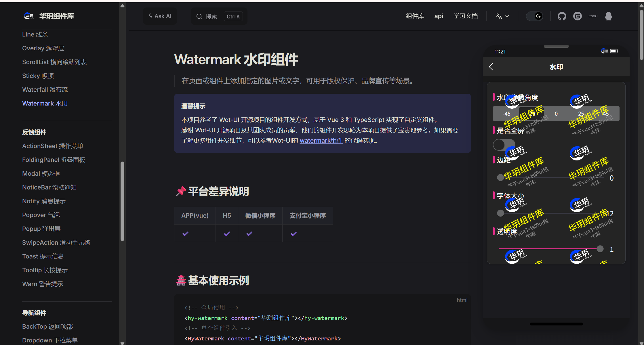Switch theme using the dark mode toggle
Image resolution: width=644 pixels, height=345 pixels.
click(535, 16)
